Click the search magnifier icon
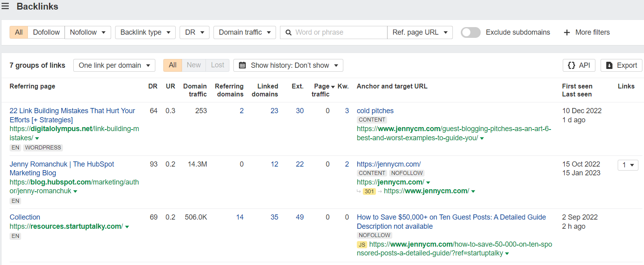 point(288,32)
